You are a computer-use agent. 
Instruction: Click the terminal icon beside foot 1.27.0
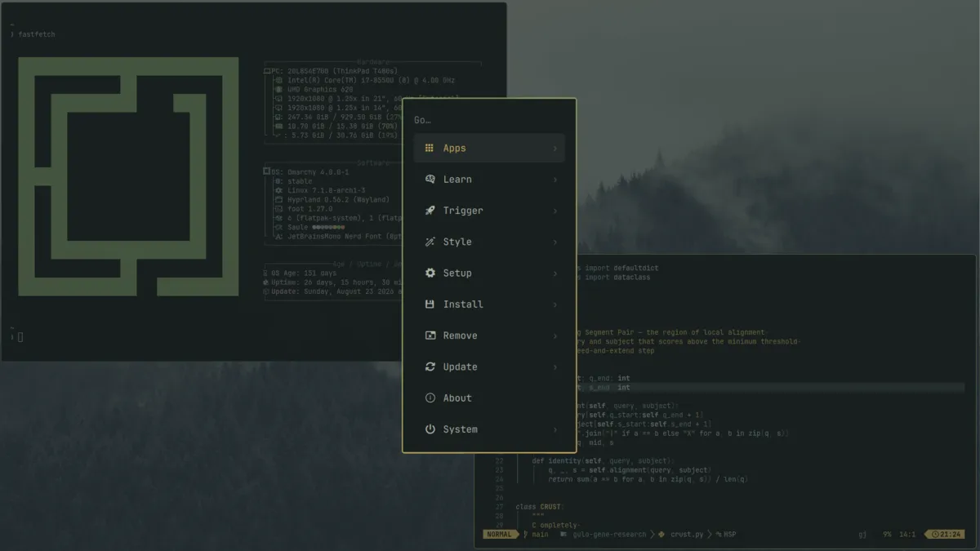click(x=279, y=209)
